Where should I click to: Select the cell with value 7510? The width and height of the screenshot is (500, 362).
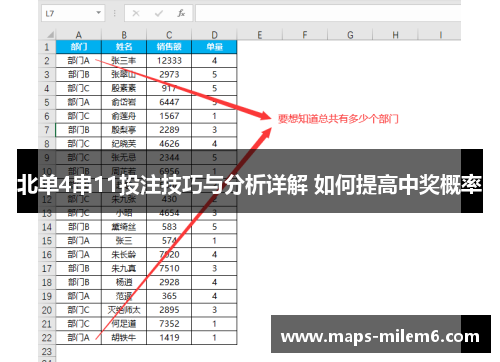[169, 268]
